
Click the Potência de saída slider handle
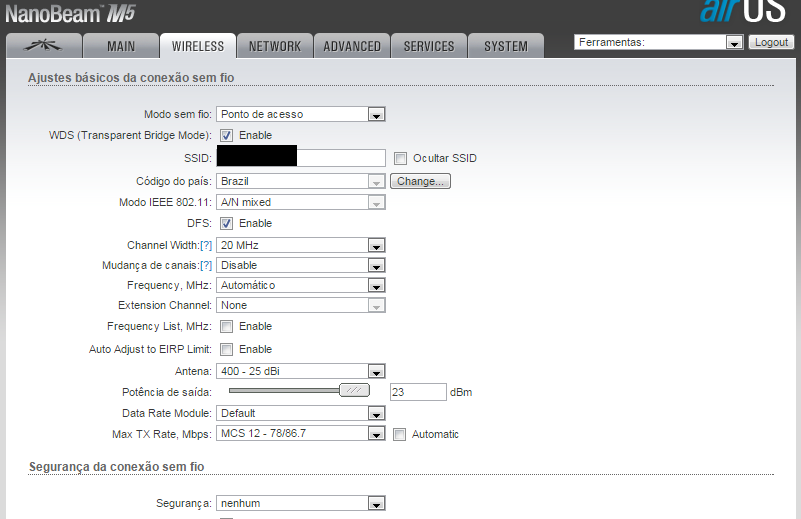coord(354,390)
